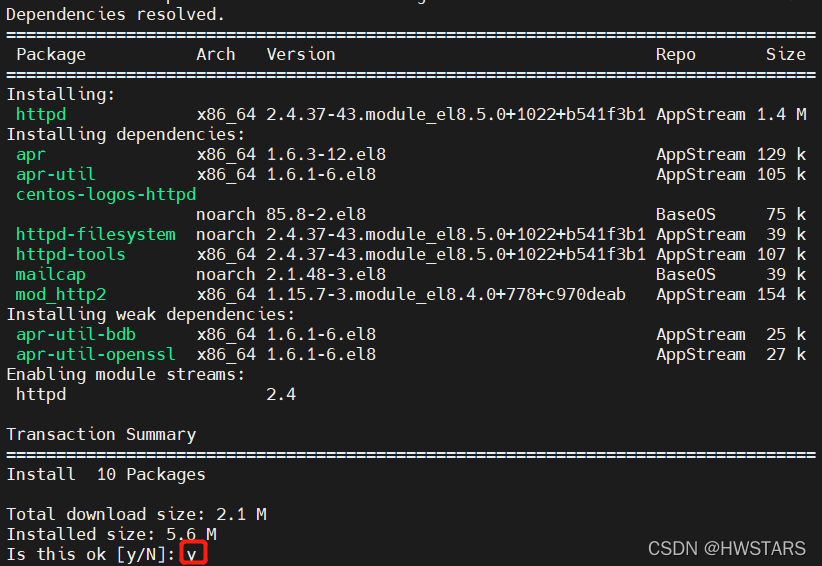Click size '154 k' of mod_http2
Image resolution: width=822 pixels, height=566 pixels.
coord(781,295)
